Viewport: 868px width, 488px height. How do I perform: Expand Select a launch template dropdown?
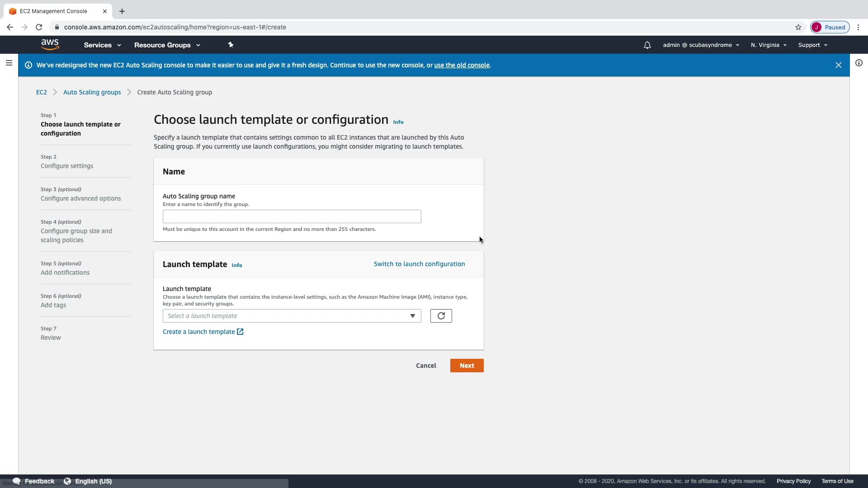(292, 316)
